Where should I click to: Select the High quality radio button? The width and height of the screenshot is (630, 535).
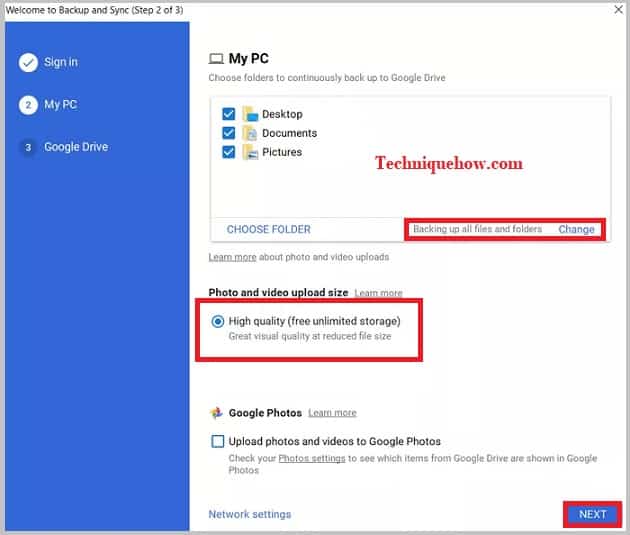tap(218, 321)
